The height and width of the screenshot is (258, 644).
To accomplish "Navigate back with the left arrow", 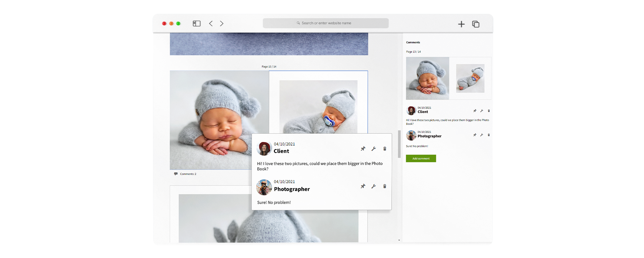I will tap(211, 23).
